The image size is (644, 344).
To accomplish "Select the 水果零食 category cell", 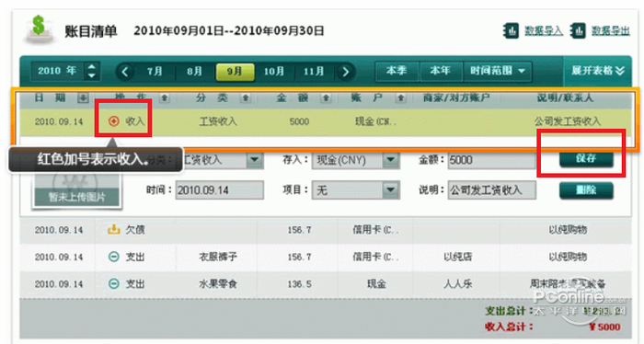I will point(218,284).
